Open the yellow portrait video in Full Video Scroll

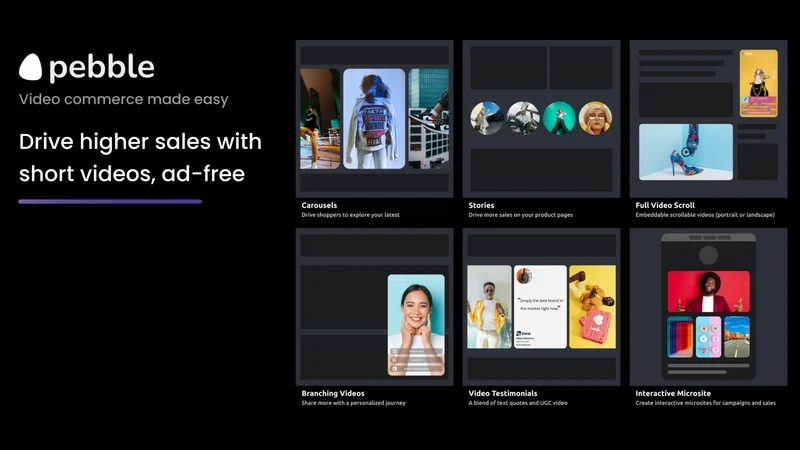coord(759,83)
